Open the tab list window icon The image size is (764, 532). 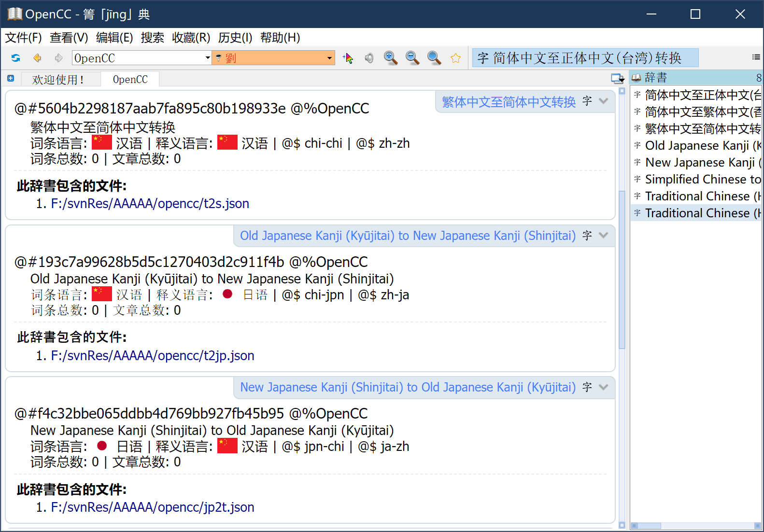[618, 78]
